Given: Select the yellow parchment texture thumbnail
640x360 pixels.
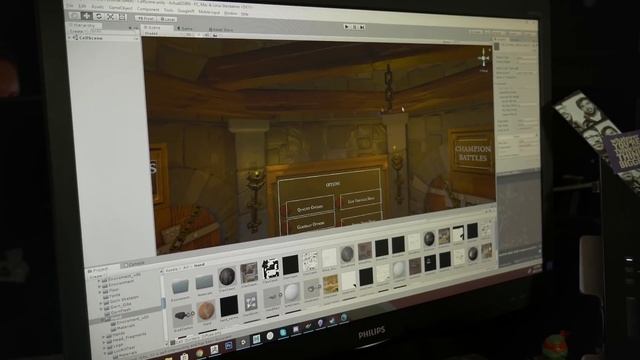Looking at the screenshot, I should [x=331, y=284].
